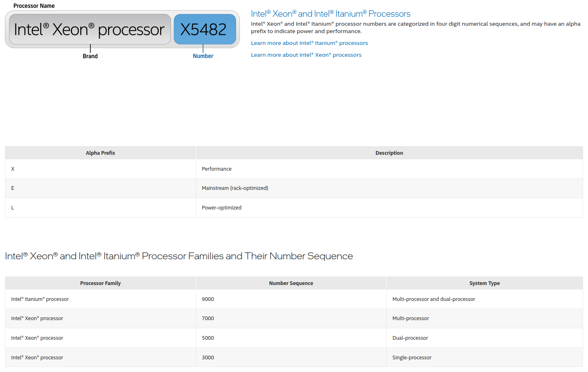Select the Dual-processor system type cell
Viewport: 588px width, 372px height.
click(x=410, y=338)
